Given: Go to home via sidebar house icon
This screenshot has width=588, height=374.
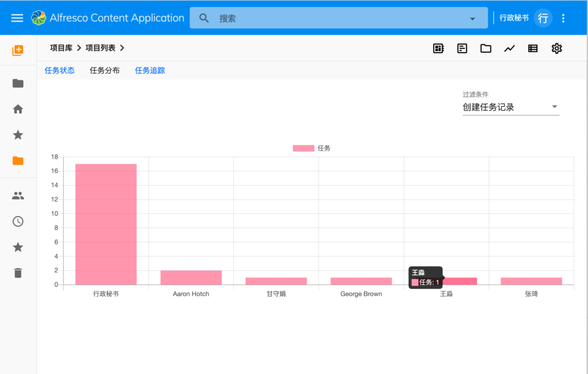Looking at the screenshot, I should [18, 109].
